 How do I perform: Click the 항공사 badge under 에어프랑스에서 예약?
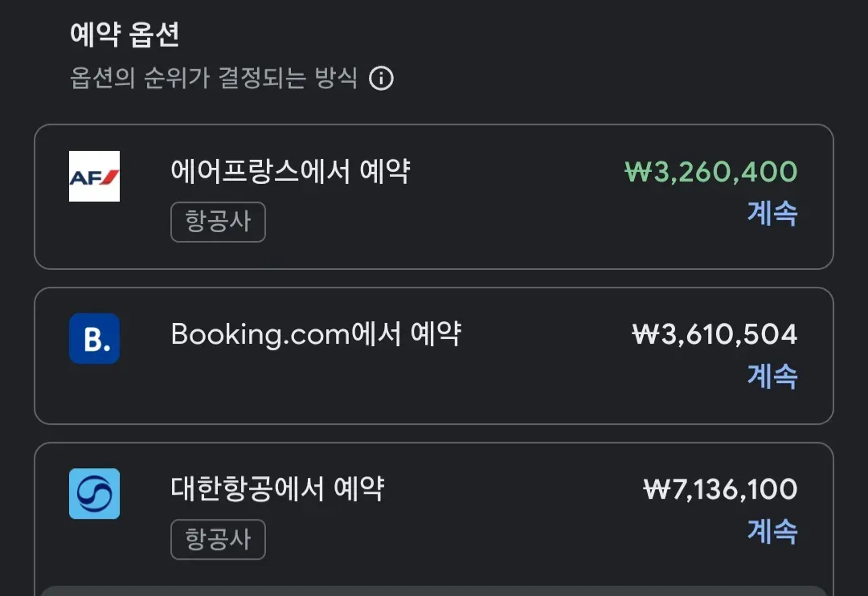coord(218,222)
